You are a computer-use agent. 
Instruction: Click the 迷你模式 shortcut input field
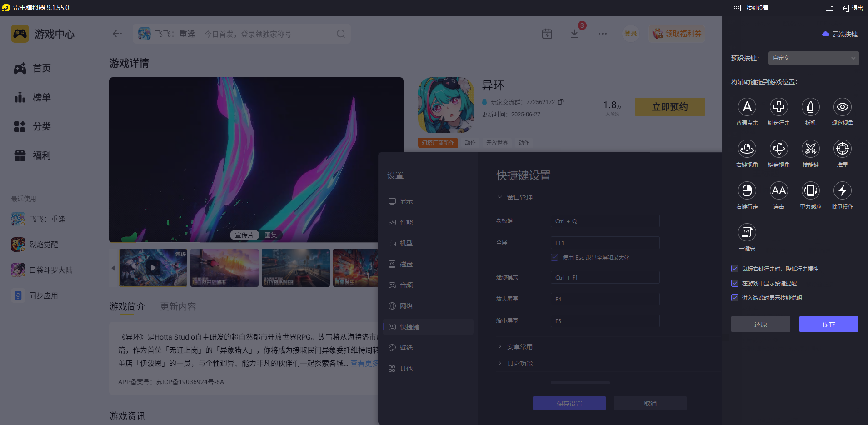pyautogui.click(x=604, y=277)
